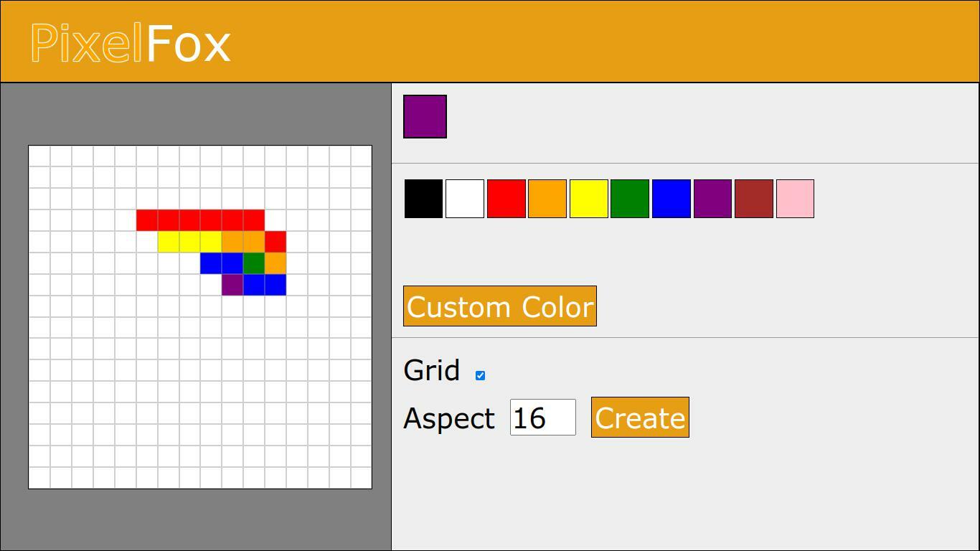This screenshot has width=980, height=551.
Task: Click the purple pixel in the artwork
Action: [x=234, y=285]
